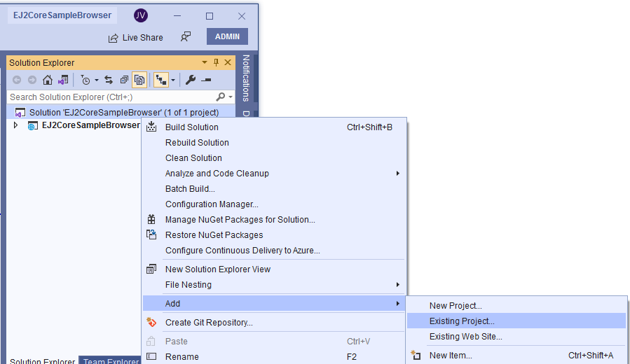
Task: Click the Forward navigation arrow in Solution Explorer
Action: pos(32,80)
